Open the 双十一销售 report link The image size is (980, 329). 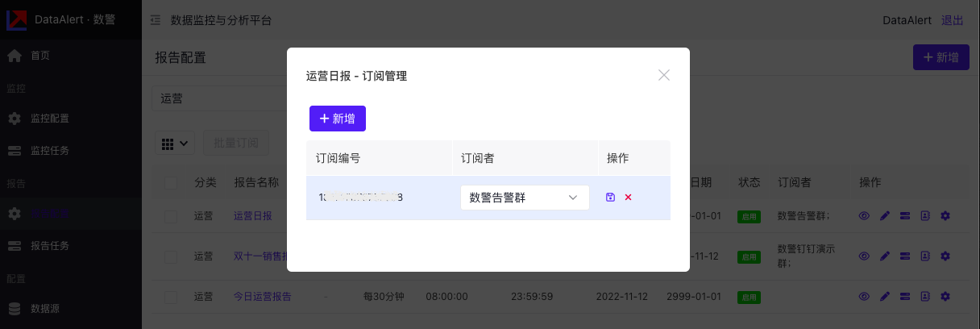[x=260, y=256]
